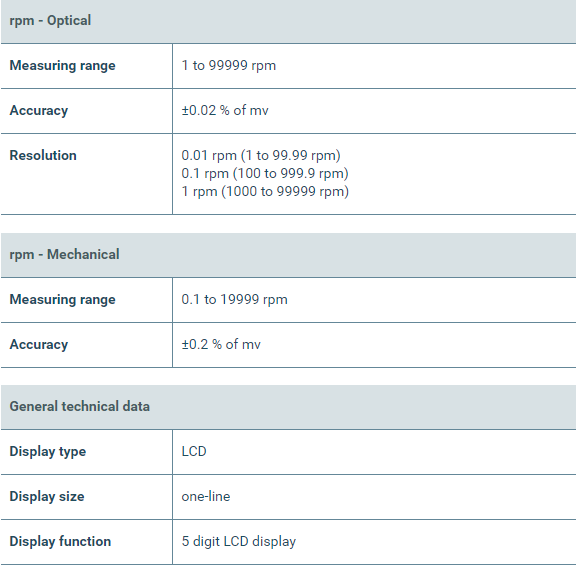576x566 pixels.
Task: Select the Display size label
Action: 47,497
